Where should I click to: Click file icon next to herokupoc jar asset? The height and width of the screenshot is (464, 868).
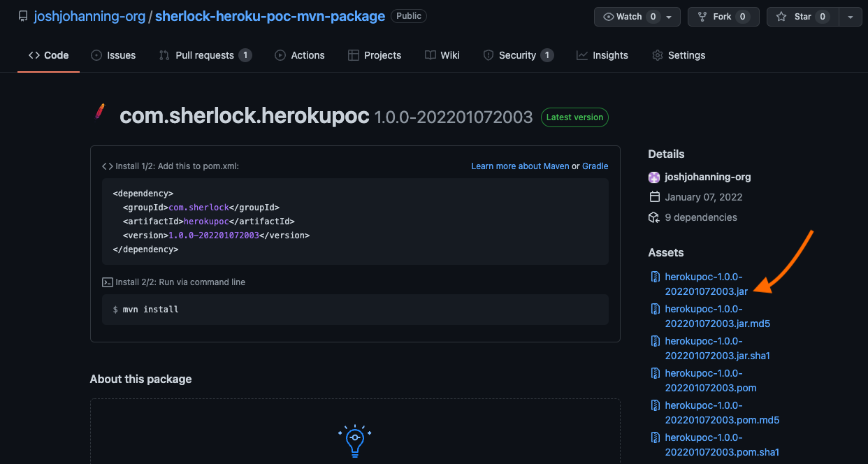pyautogui.click(x=655, y=277)
